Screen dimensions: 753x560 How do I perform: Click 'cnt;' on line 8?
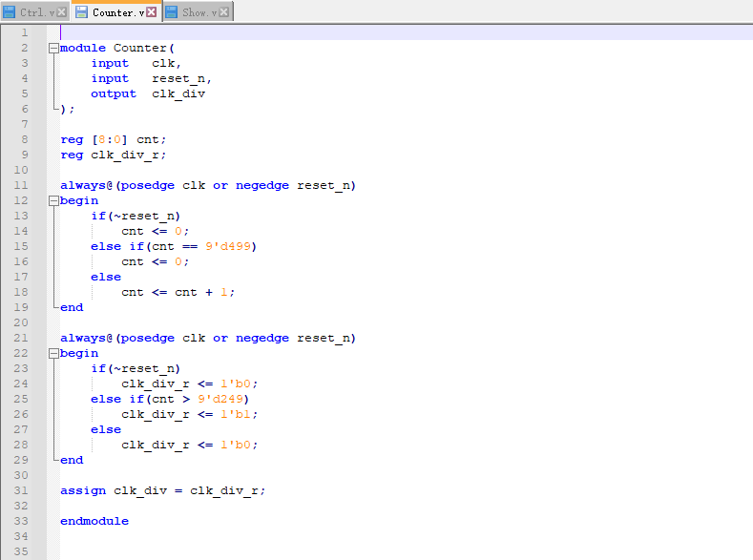[152, 139]
